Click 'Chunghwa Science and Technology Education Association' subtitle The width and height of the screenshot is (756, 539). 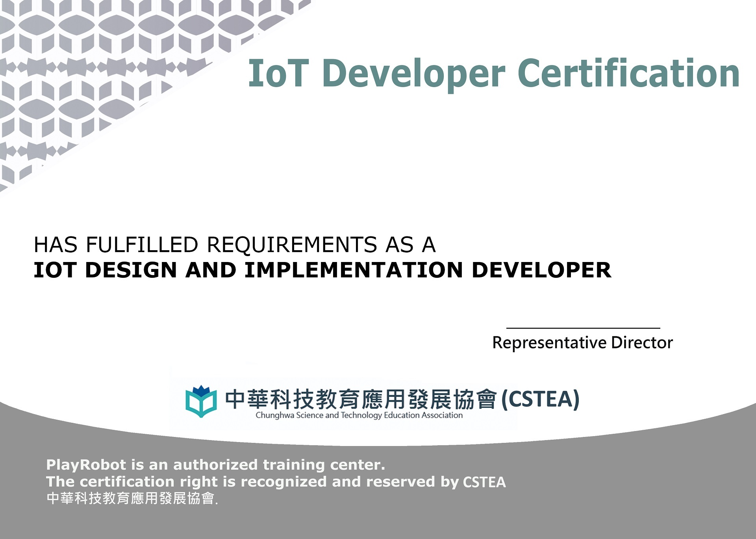359,415
